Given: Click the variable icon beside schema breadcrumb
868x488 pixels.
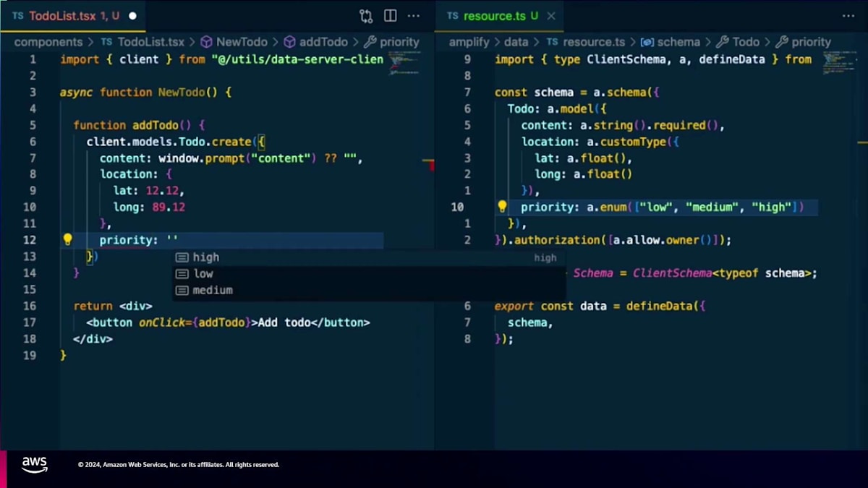Looking at the screenshot, I should click(x=647, y=42).
